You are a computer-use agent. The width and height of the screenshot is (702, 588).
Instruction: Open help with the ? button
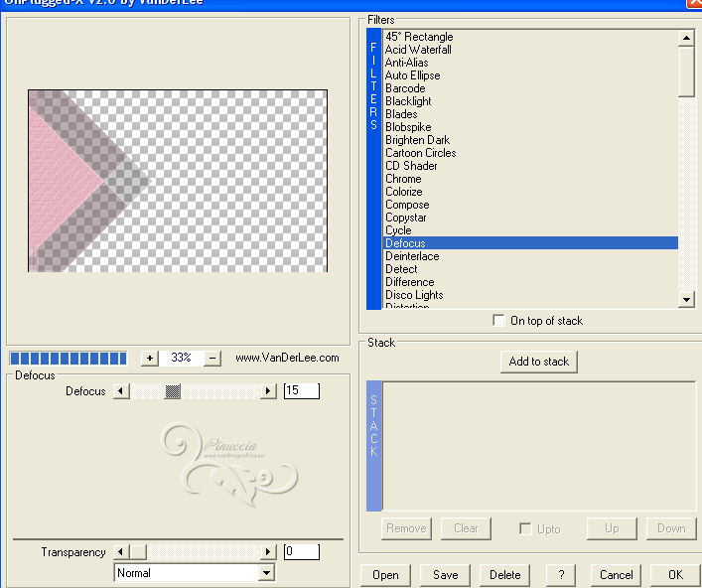point(561,574)
